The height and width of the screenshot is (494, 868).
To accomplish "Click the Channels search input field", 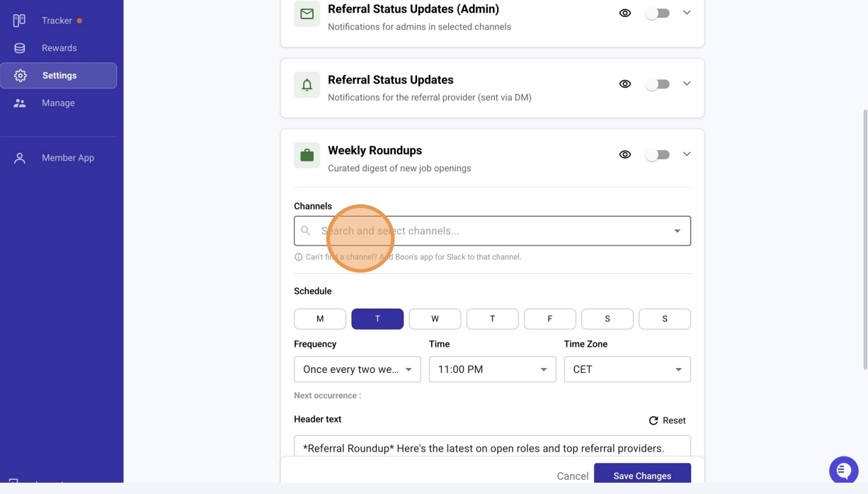I will coord(492,231).
